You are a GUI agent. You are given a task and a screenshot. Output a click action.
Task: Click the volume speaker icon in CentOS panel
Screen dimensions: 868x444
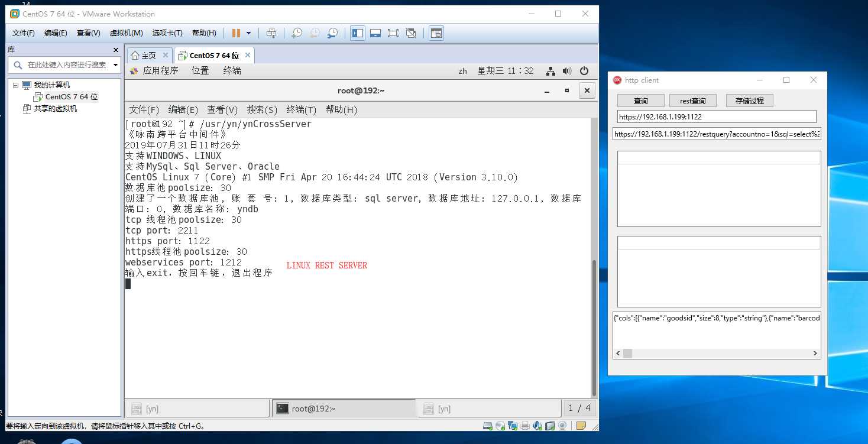click(x=567, y=71)
